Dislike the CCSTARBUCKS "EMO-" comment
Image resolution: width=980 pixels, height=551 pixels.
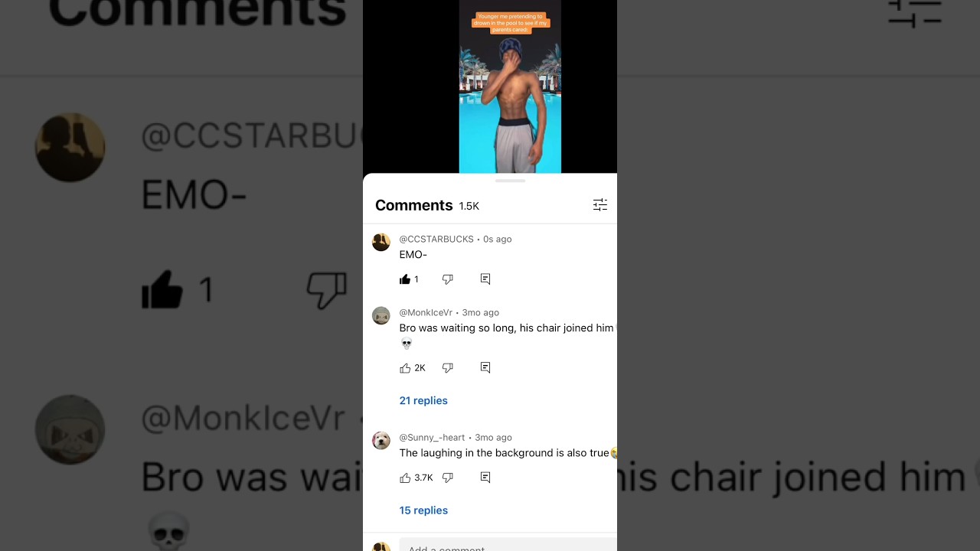[448, 279]
